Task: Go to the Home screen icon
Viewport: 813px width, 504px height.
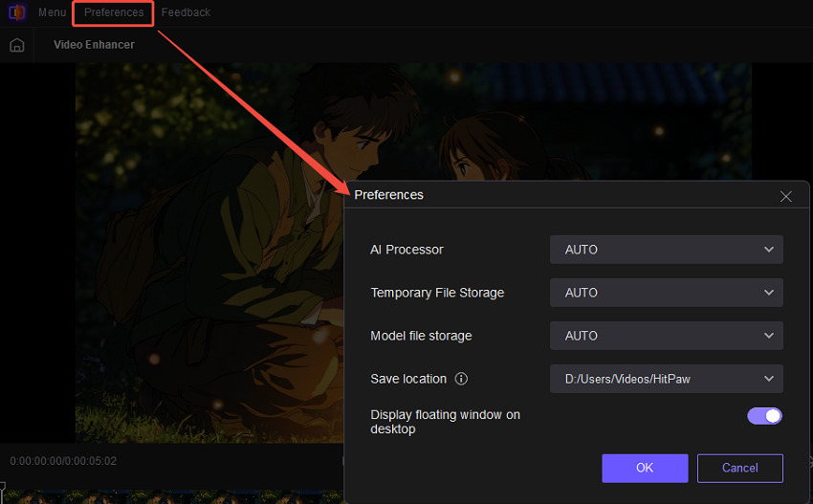Action: tap(17, 45)
